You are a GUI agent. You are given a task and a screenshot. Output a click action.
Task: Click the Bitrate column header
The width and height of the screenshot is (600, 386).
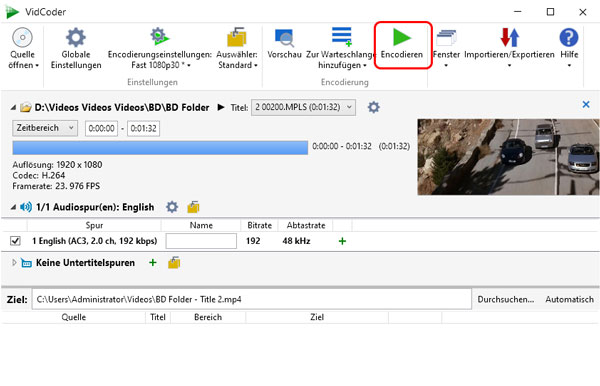tap(259, 225)
